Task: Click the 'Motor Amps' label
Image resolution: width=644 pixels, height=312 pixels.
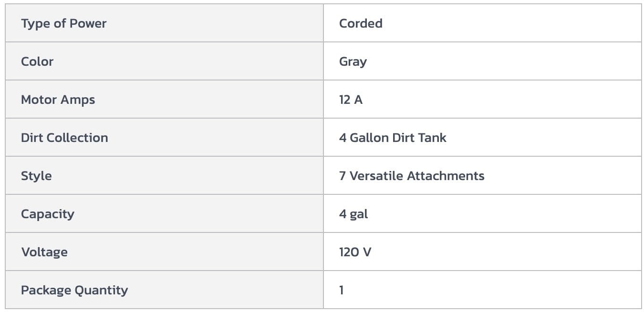Action: point(58,100)
